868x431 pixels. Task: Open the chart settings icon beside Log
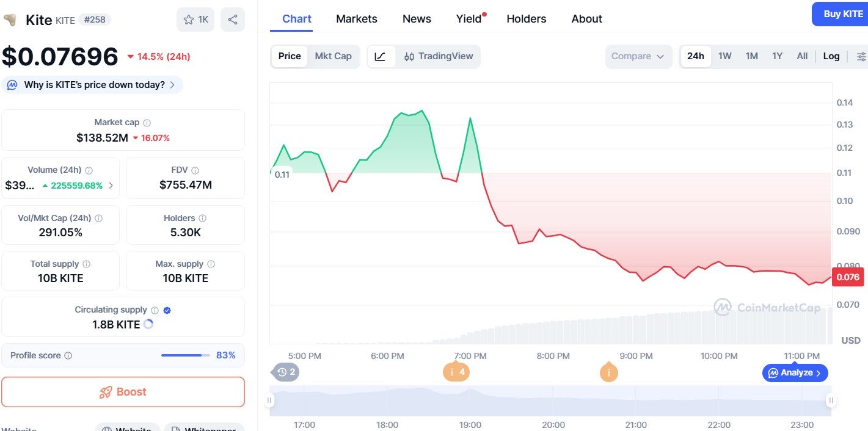click(x=861, y=56)
